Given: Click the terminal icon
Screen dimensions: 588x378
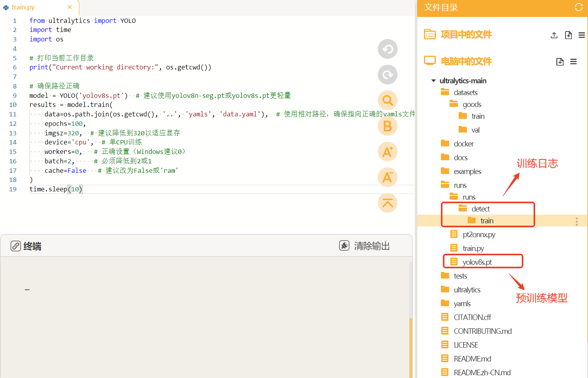Looking at the screenshot, I should tap(15, 246).
